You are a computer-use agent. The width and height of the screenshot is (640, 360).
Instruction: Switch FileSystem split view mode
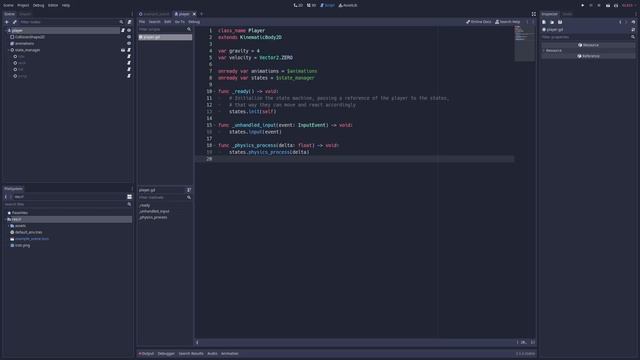[129, 197]
